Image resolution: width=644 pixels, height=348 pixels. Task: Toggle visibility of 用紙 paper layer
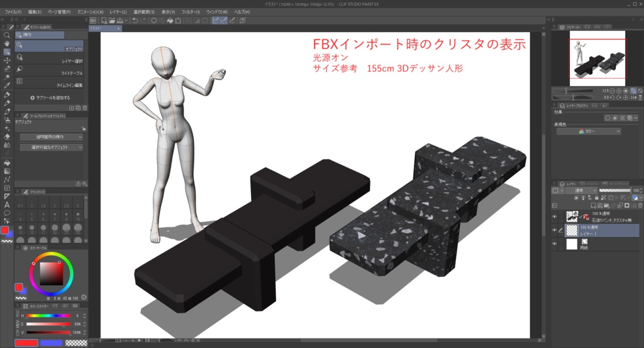tap(555, 244)
